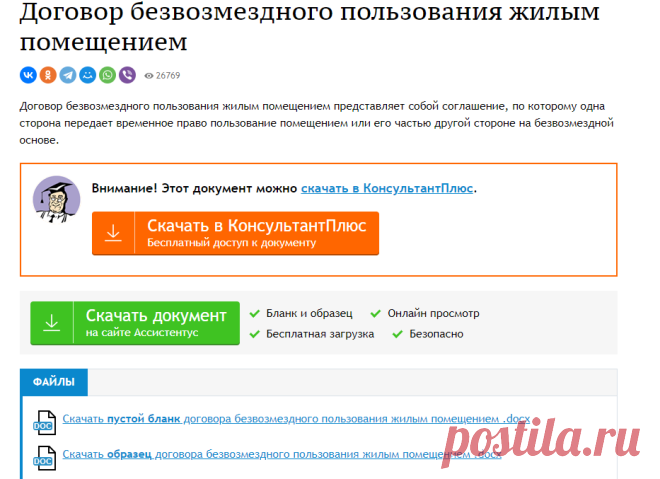660x479 pixels.
Task: Select the 'ФАЙЛЫ' tab
Action: [54, 382]
